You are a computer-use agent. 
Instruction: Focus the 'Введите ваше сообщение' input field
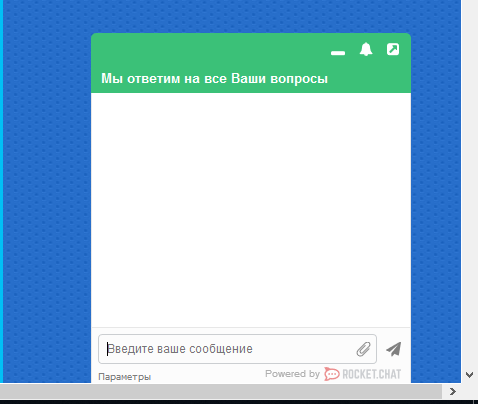point(237,349)
